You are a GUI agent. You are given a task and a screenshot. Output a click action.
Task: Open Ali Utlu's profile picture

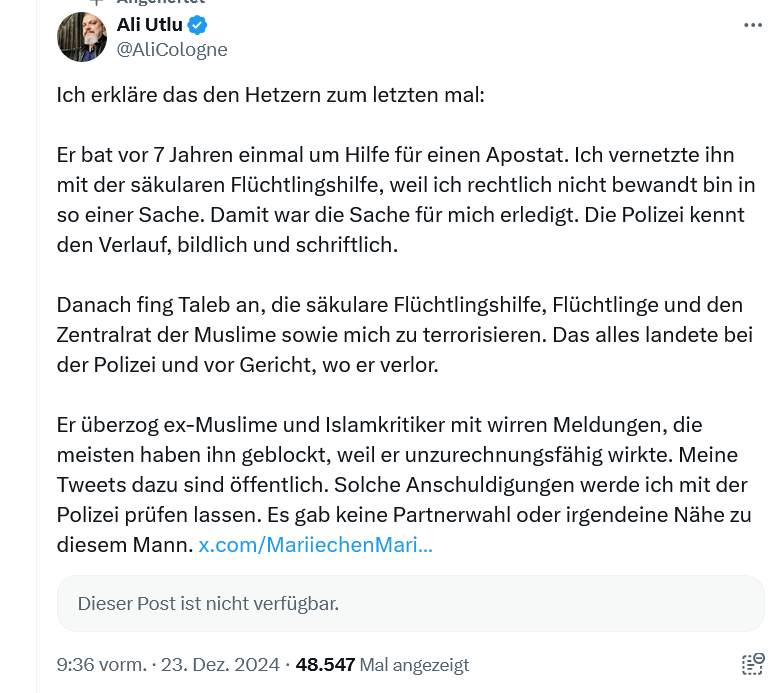[x=80, y=38]
